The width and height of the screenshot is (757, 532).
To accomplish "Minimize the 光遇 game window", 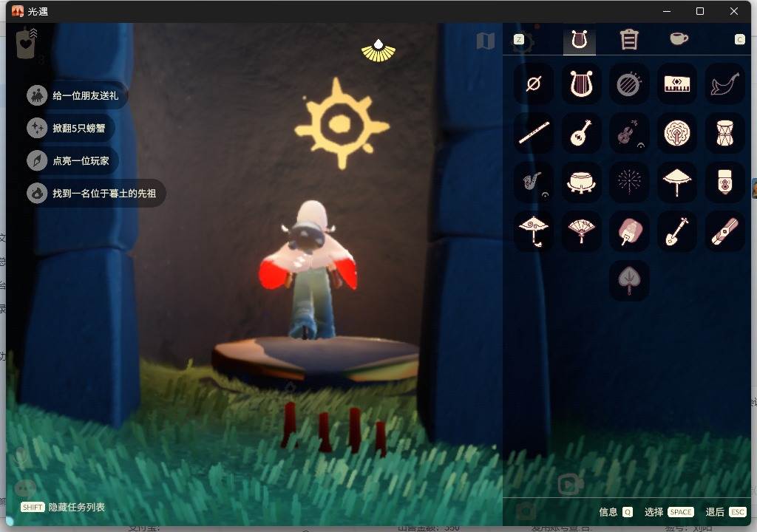I will (667, 11).
